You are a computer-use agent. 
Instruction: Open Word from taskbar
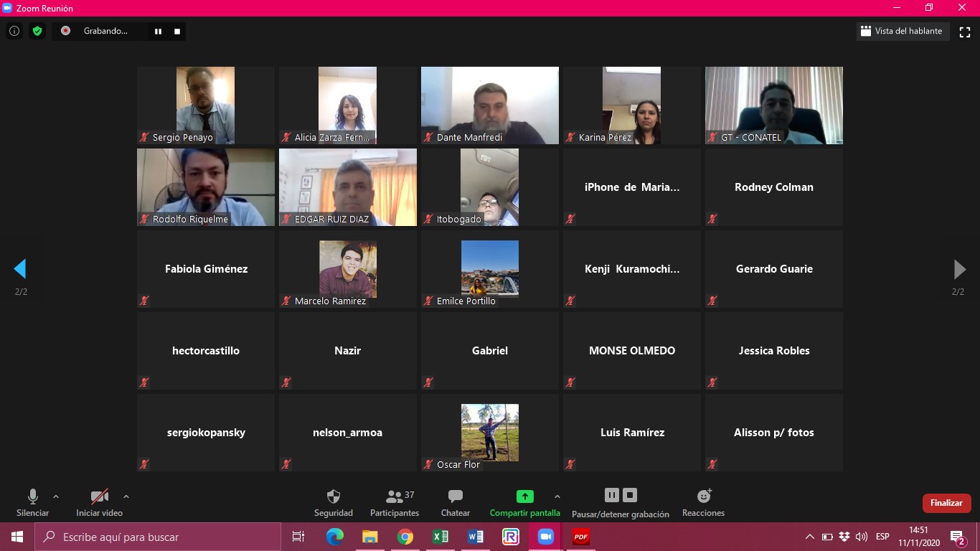(476, 537)
